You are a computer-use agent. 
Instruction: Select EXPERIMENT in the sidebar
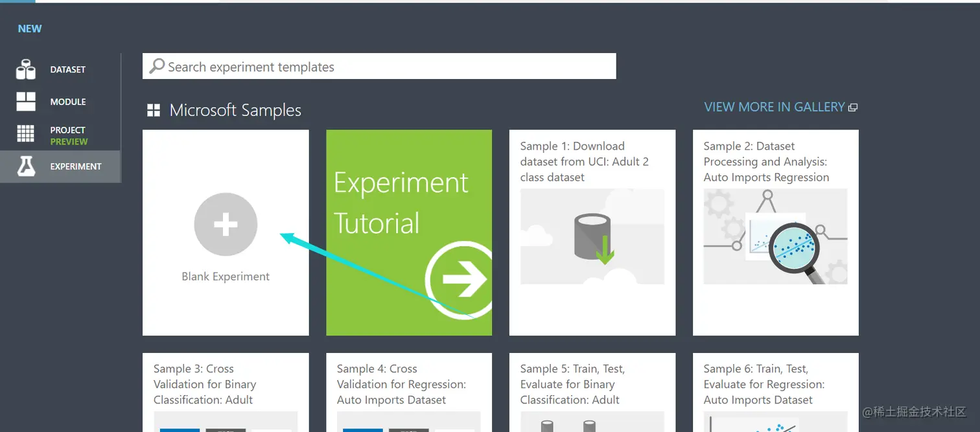pos(60,166)
